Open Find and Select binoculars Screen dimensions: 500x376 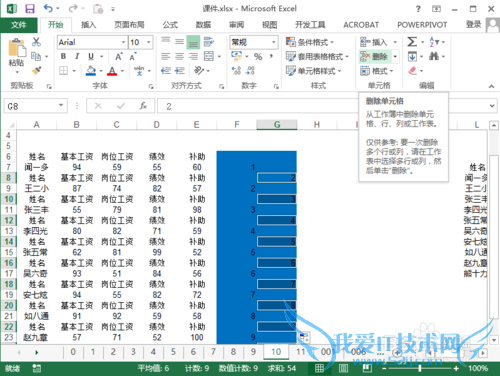(434, 56)
